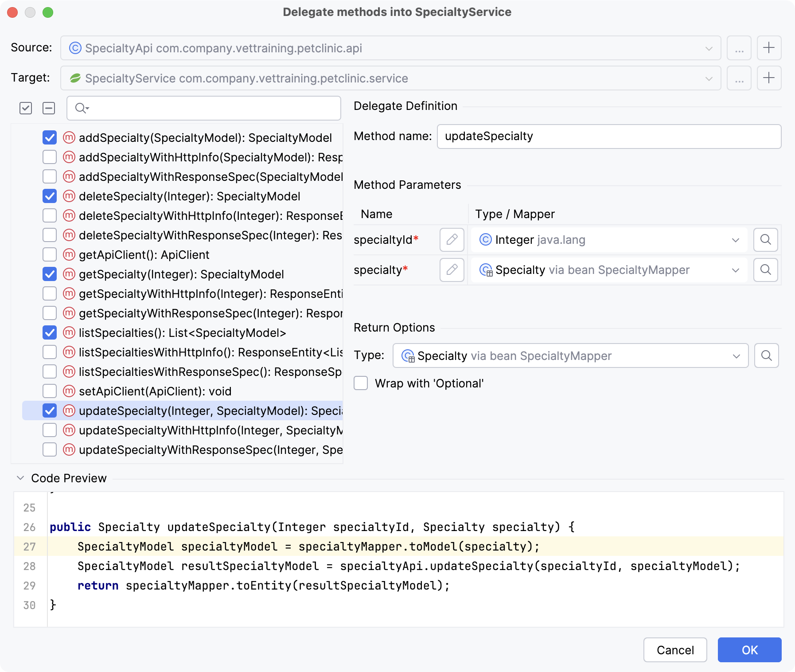Open the specialty parameter Type dropdown
795x672 pixels.
(736, 270)
